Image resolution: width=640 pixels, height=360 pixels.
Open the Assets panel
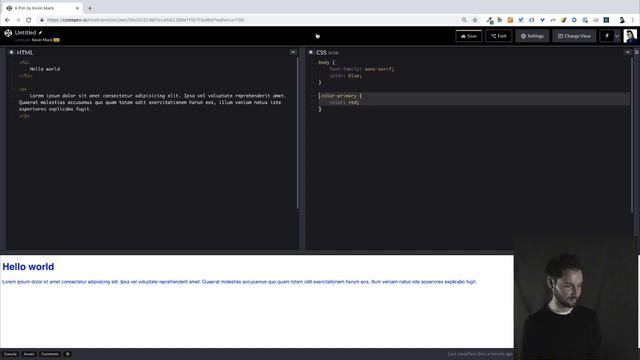[29, 354]
